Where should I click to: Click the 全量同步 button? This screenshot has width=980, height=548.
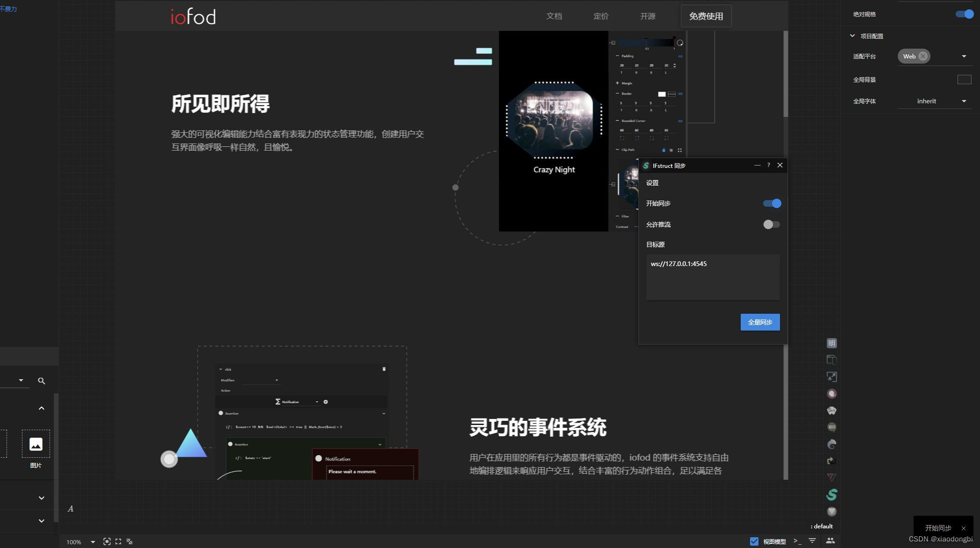[760, 322]
